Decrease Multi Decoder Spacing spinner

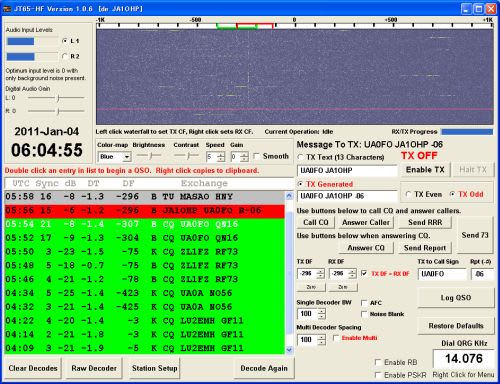322,342
